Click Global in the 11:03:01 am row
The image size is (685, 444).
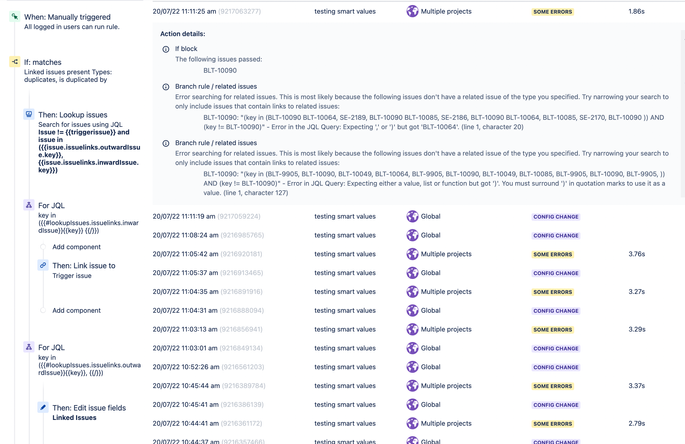(430, 348)
